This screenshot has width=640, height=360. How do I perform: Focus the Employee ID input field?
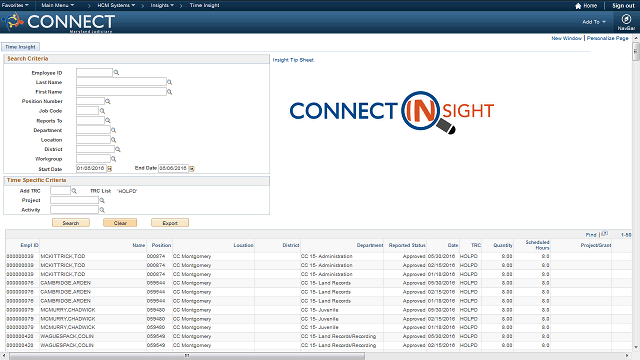[94, 73]
